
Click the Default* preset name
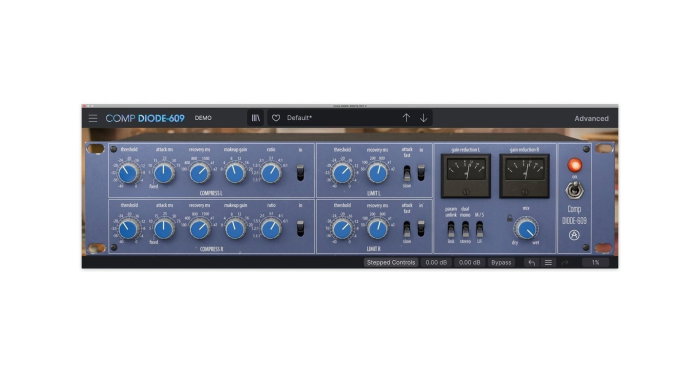click(x=300, y=118)
